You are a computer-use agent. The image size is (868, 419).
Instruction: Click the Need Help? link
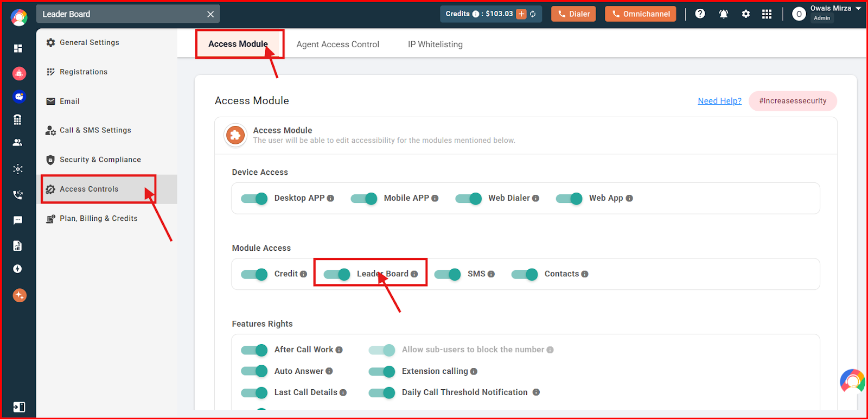pyautogui.click(x=719, y=101)
